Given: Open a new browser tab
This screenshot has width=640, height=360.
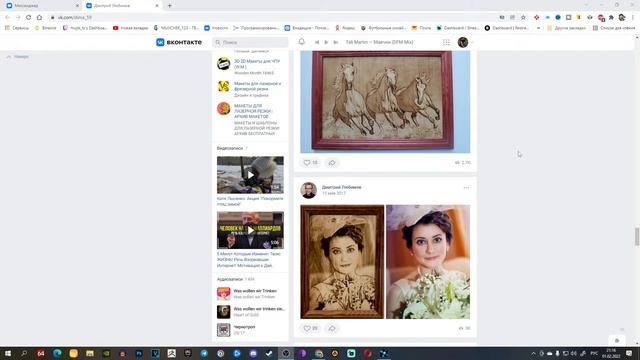Looking at the screenshot, I should [x=169, y=6].
